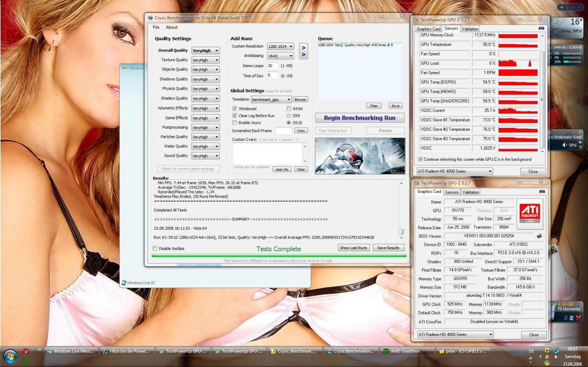588x367 pixels.
Task: Expand the quick launch chevron on the taskbar
Action: pyautogui.click(x=39, y=350)
